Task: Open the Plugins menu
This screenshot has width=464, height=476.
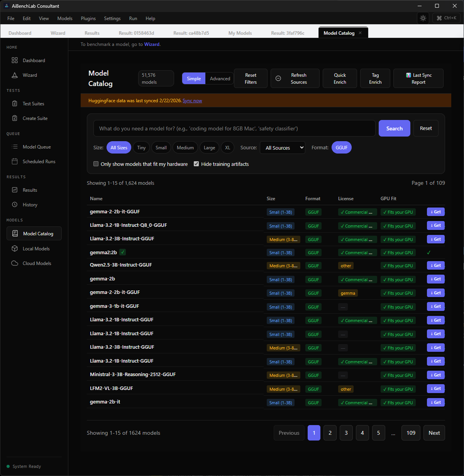Action: [x=88, y=19]
